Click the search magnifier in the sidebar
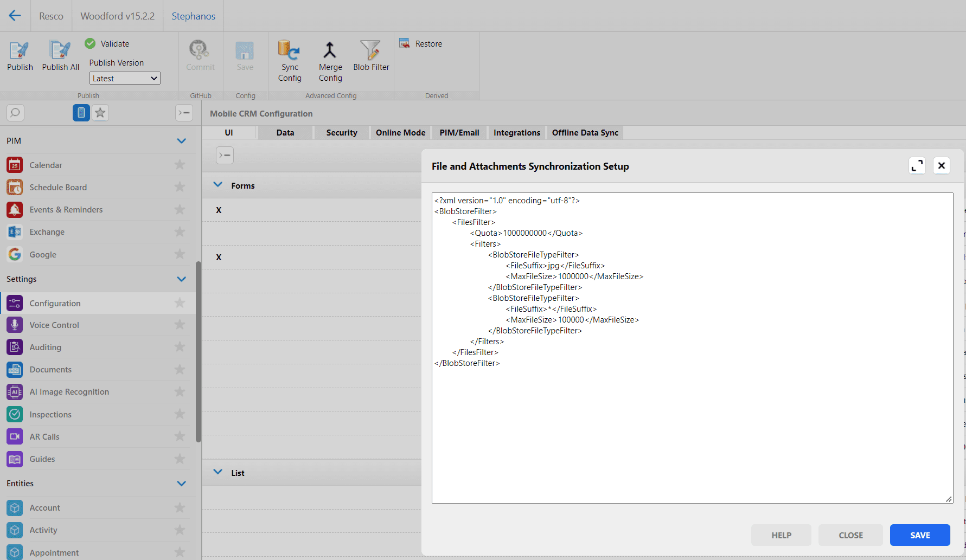The height and width of the screenshot is (560, 966). pyautogui.click(x=15, y=113)
